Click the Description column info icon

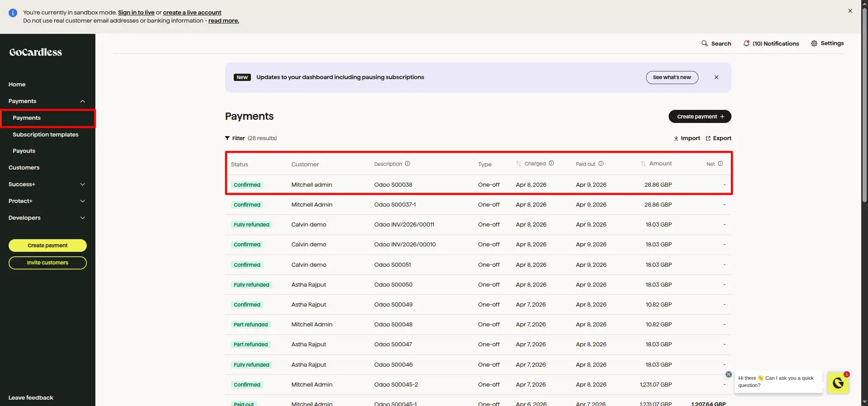pyautogui.click(x=407, y=164)
